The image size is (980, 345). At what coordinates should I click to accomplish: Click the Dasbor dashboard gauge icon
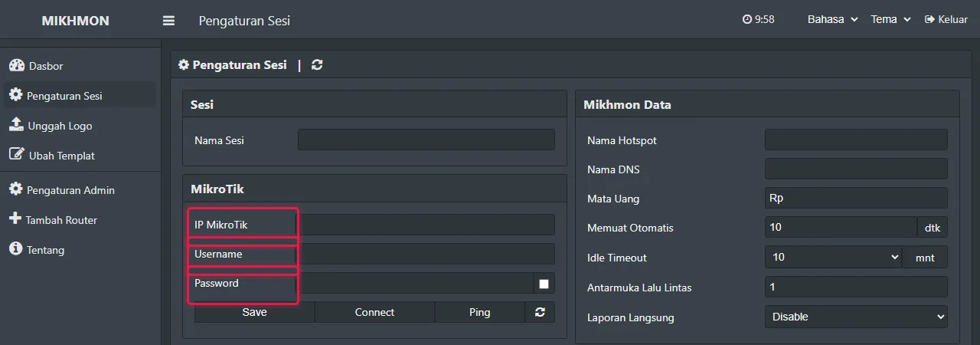(17, 65)
